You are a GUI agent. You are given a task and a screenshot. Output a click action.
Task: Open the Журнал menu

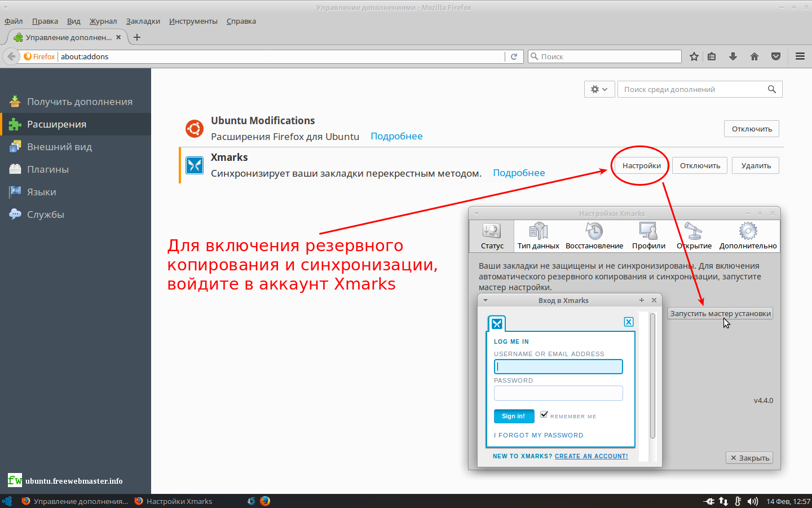point(103,21)
